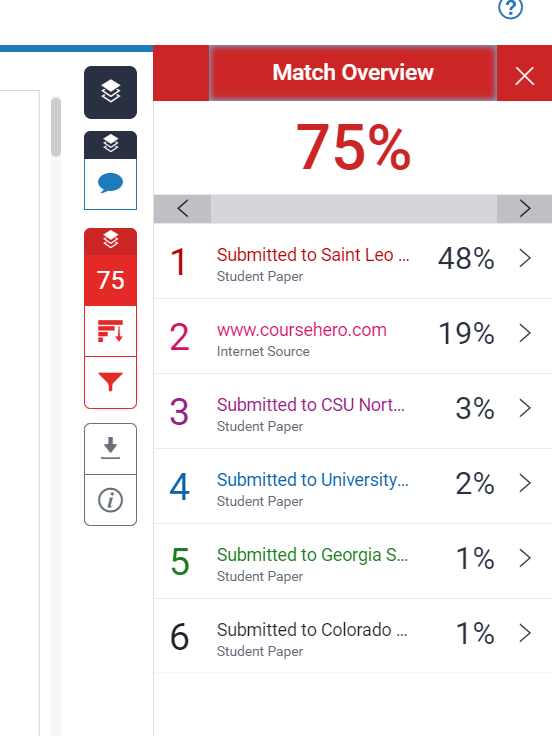Expand the CSU Nort... 3% match chevron
The image size is (552, 736).
point(525,408)
